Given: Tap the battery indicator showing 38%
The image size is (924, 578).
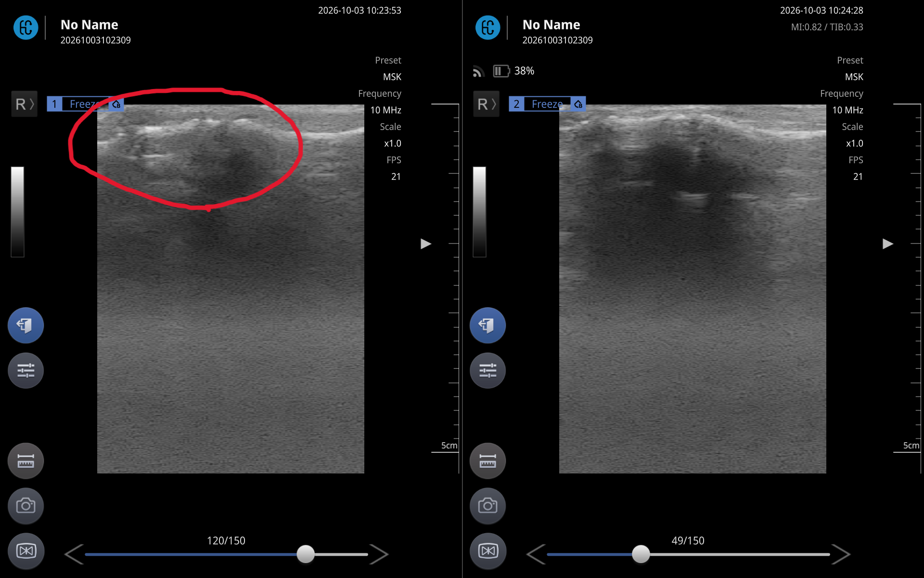Looking at the screenshot, I should [513, 71].
